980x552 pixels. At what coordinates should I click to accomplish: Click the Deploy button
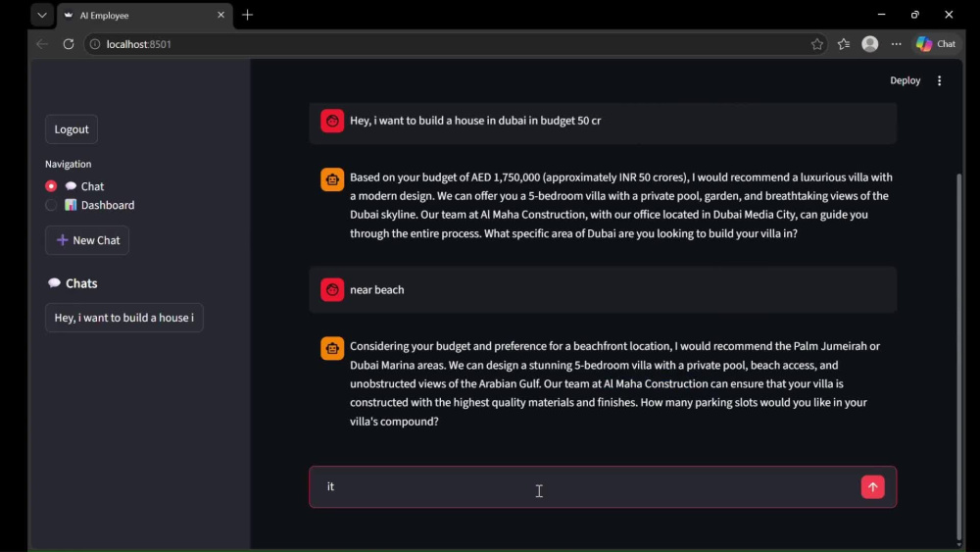point(905,80)
